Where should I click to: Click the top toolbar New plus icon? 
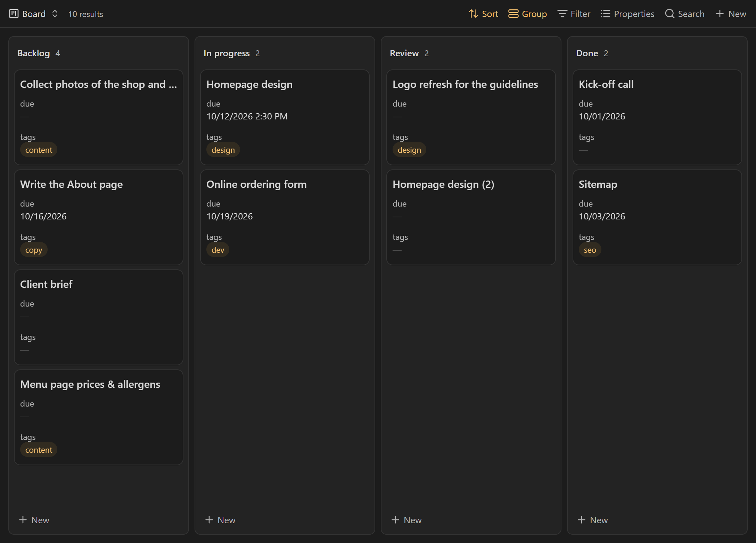(x=720, y=14)
